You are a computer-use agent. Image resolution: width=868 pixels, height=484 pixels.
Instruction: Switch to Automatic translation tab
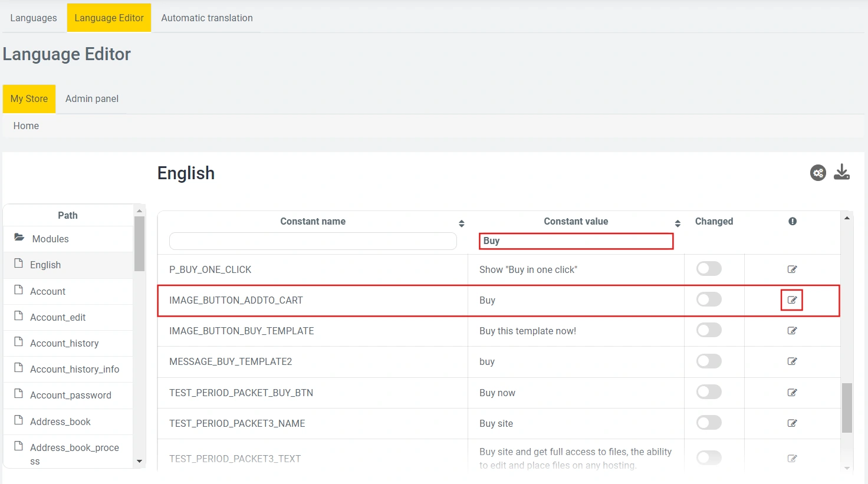click(207, 18)
